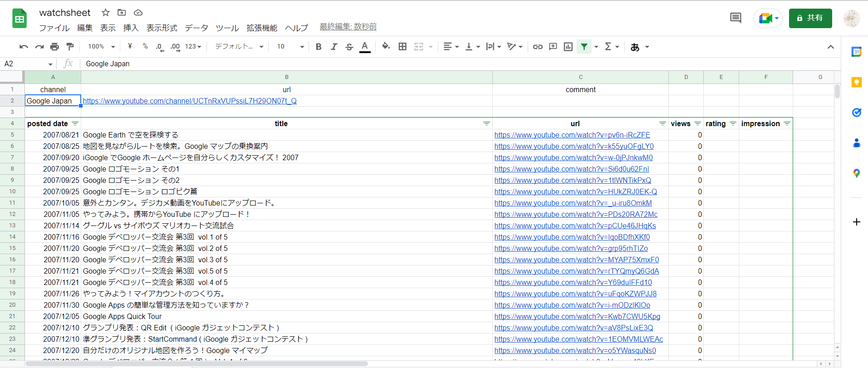The width and height of the screenshot is (868, 368).
Task: Open the Google Meet call button
Action: (768, 18)
